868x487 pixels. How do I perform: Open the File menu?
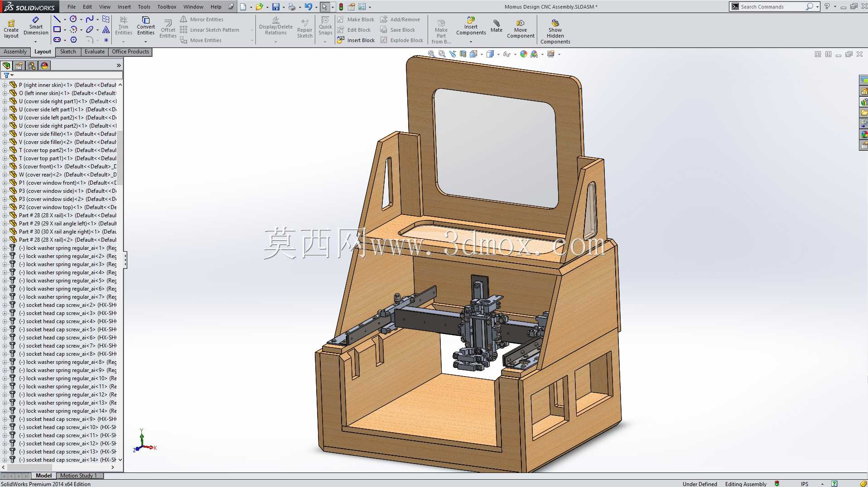[72, 7]
